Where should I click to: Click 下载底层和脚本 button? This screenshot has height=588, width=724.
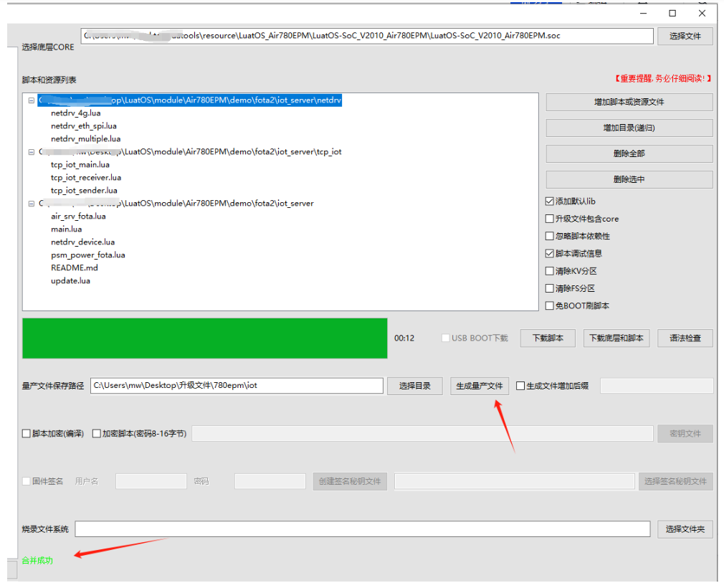tap(616, 338)
